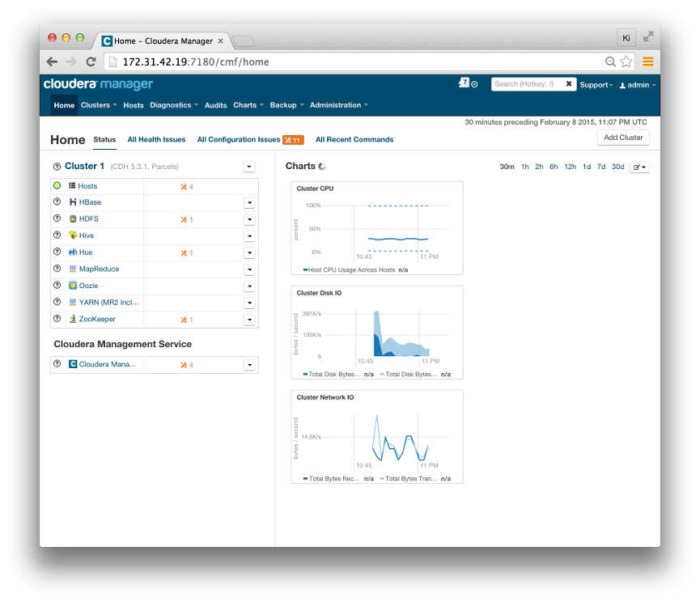The width and height of the screenshot is (700, 602).
Task: Set chart time range to 1d
Action: click(x=587, y=167)
